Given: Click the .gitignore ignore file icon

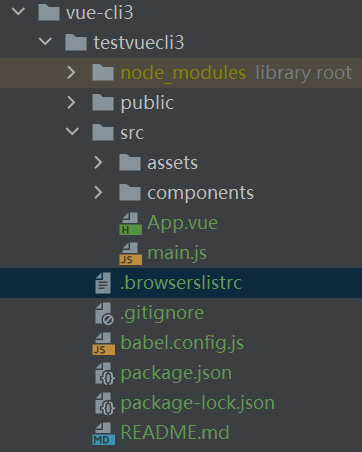Looking at the screenshot, I should click(104, 313).
